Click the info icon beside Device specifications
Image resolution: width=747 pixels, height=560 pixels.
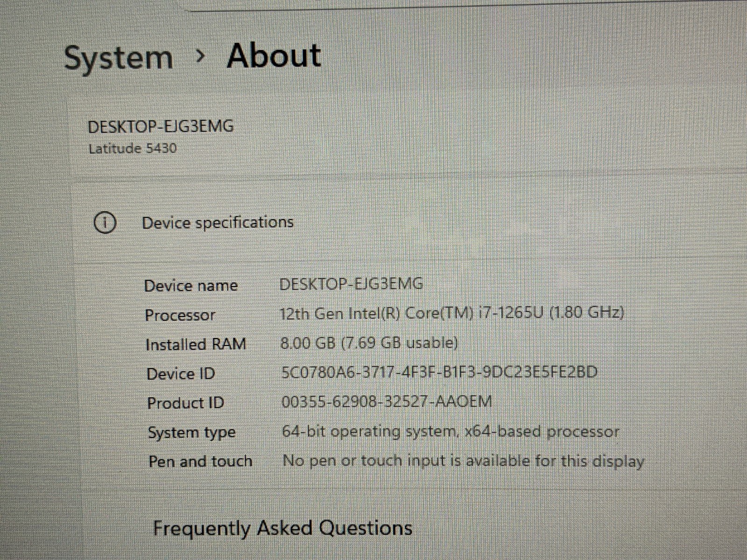[105, 223]
